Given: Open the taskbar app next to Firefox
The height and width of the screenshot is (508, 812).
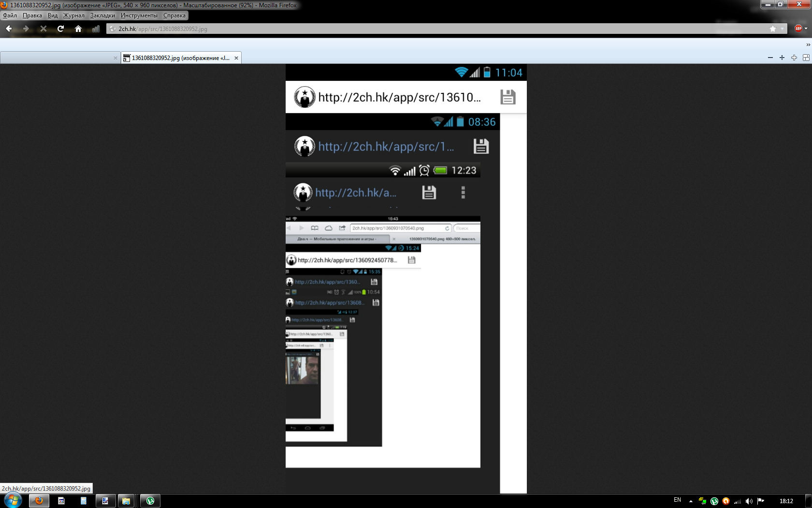Looking at the screenshot, I should [61, 501].
